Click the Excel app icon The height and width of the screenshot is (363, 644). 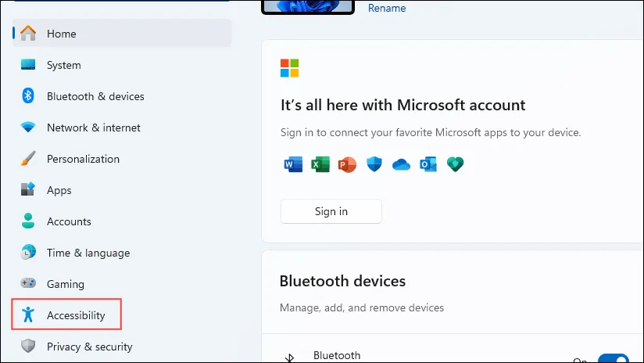point(320,164)
